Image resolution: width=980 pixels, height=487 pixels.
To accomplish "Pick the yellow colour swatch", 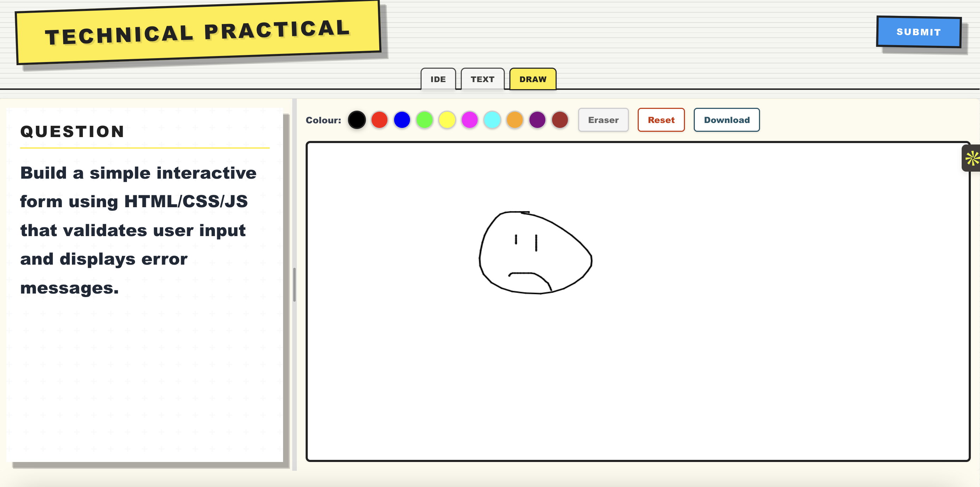I will 447,120.
